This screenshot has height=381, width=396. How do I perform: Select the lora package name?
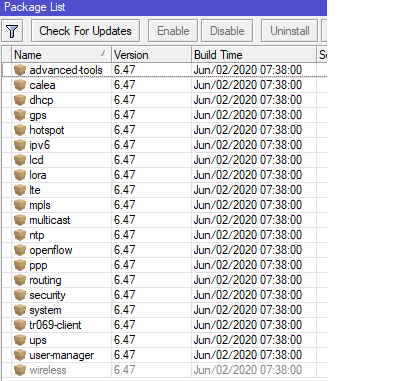pos(38,175)
